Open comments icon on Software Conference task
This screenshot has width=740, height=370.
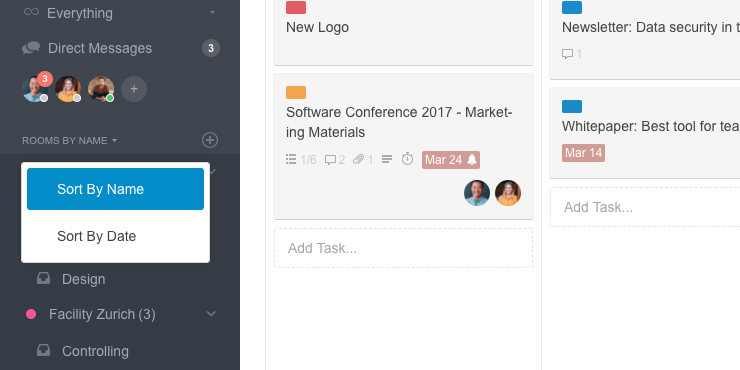(x=330, y=160)
